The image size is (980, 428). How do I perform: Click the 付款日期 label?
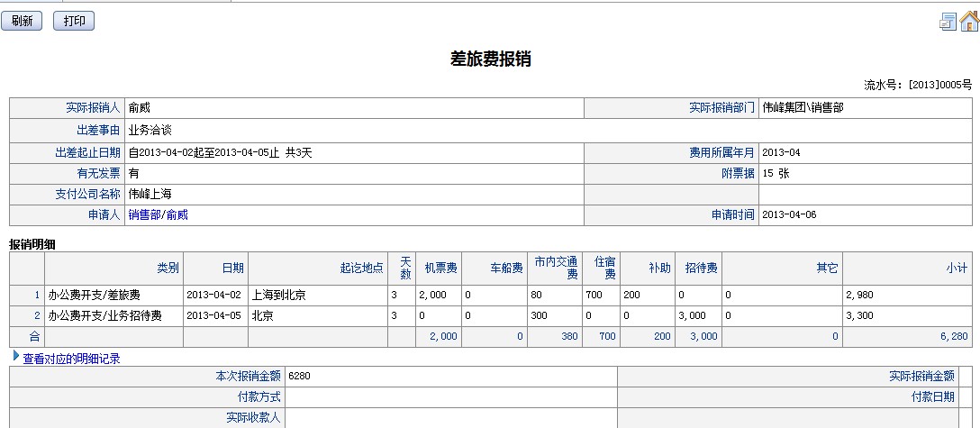coord(933,396)
